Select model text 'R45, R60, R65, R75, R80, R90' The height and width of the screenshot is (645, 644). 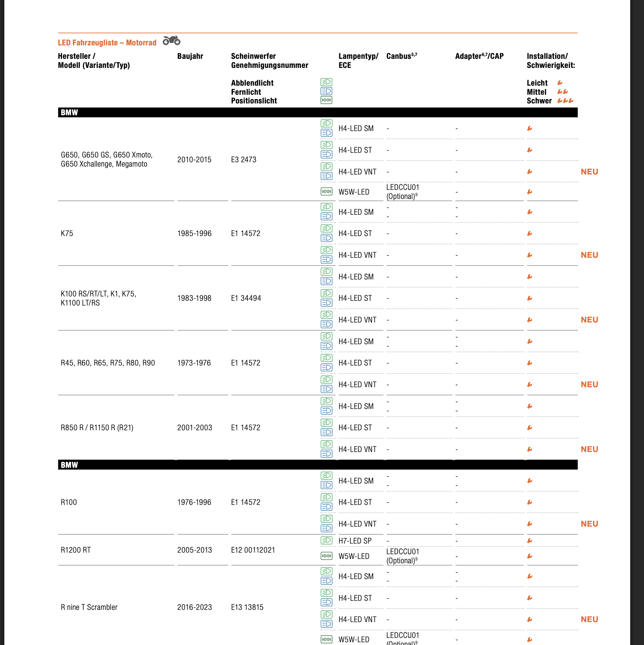(x=108, y=363)
